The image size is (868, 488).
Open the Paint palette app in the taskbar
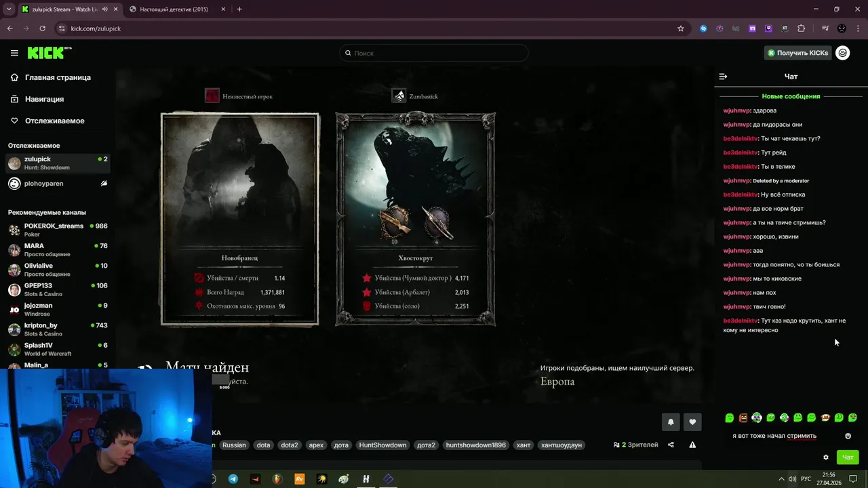pyautogui.click(x=344, y=479)
